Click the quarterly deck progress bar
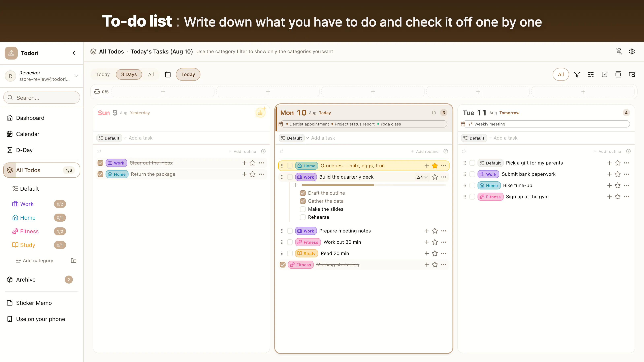644x362 pixels. pyautogui.click(x=374, y=185)
